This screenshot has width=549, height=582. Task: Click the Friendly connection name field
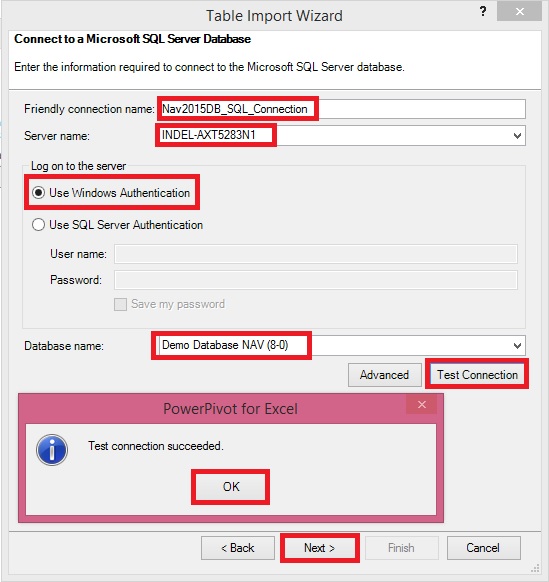(x=342, y=109)
